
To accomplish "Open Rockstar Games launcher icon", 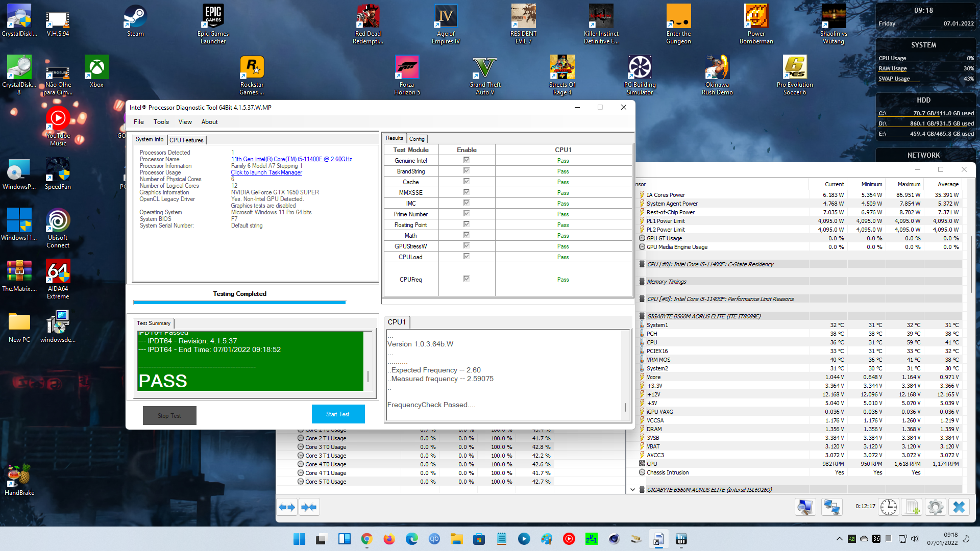I will tap(252, 75).
